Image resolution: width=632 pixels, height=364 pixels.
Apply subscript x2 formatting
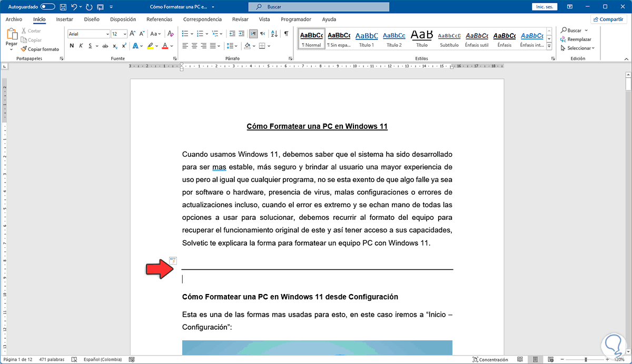click(x=115, y=46)
